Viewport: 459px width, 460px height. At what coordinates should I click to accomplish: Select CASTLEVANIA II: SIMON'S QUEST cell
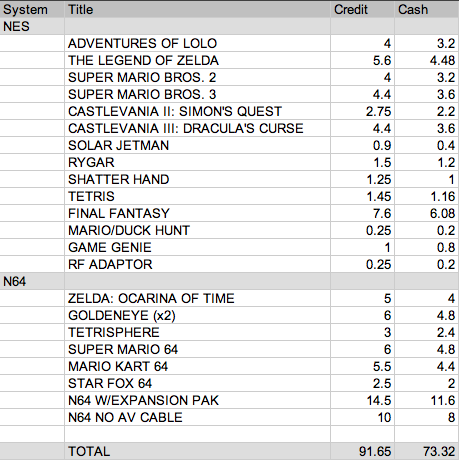point(197,111)
